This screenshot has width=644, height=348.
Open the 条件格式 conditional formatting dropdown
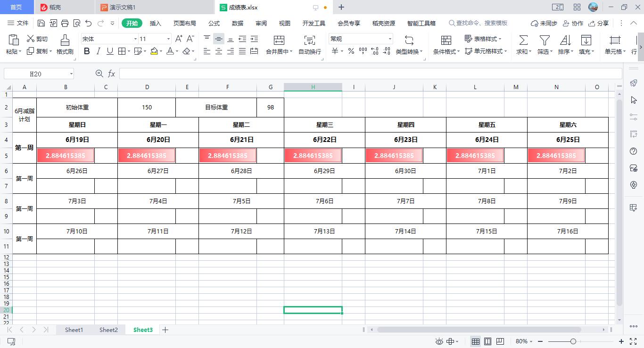(x=446, y=45)
